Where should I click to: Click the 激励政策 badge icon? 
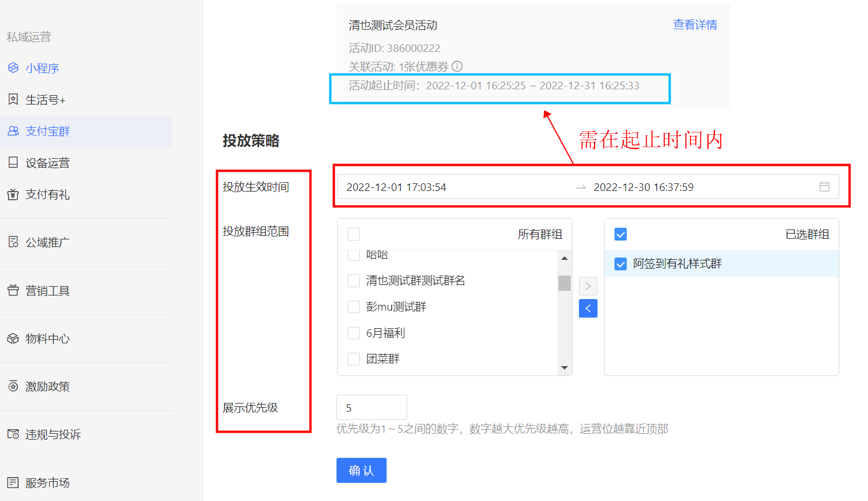click(x=13, y=386)
